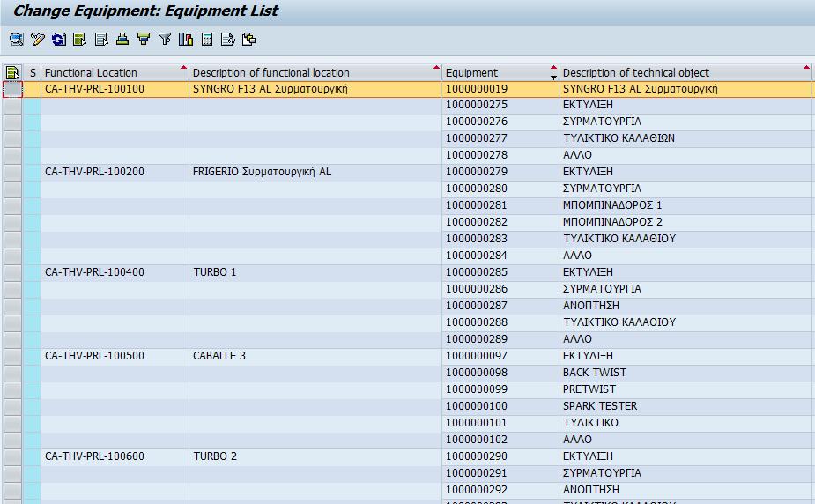Image resolution: width=815 pixels, height=504 pixels.
Task: Click the S status column header
Action: point(33,73)
